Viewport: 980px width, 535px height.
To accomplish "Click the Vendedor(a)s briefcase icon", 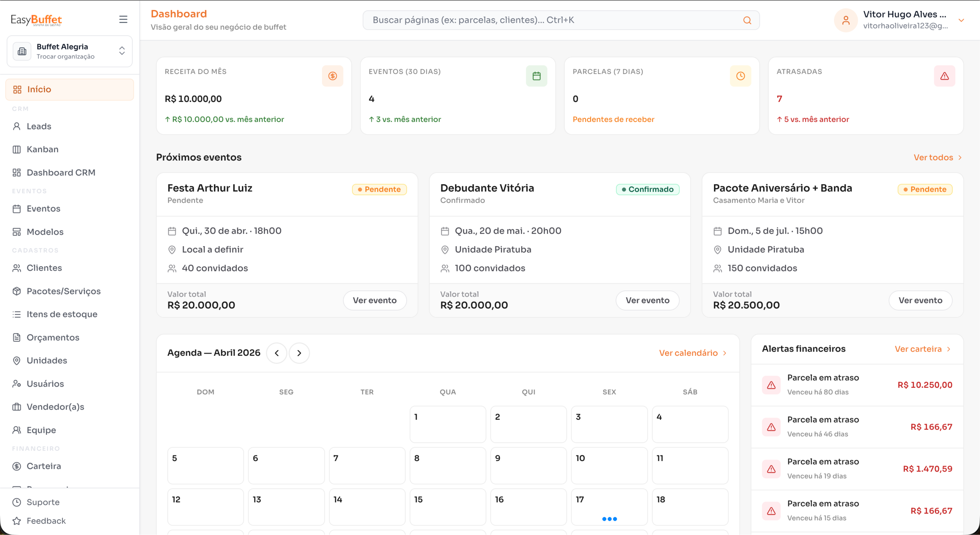I will pyautogui.click(x=17, y=407).
